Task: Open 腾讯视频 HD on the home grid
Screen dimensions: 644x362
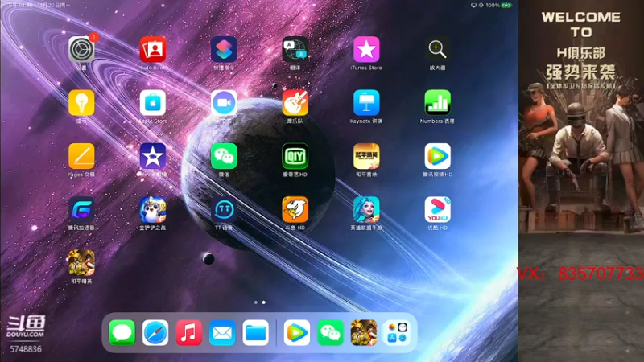Action: click(x=437, y=156)
